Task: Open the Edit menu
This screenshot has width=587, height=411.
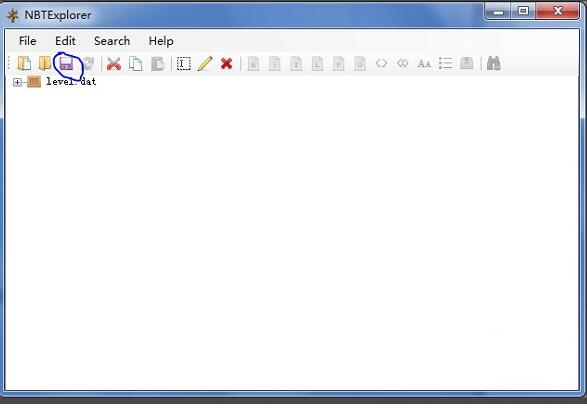Action: point(65,41)
